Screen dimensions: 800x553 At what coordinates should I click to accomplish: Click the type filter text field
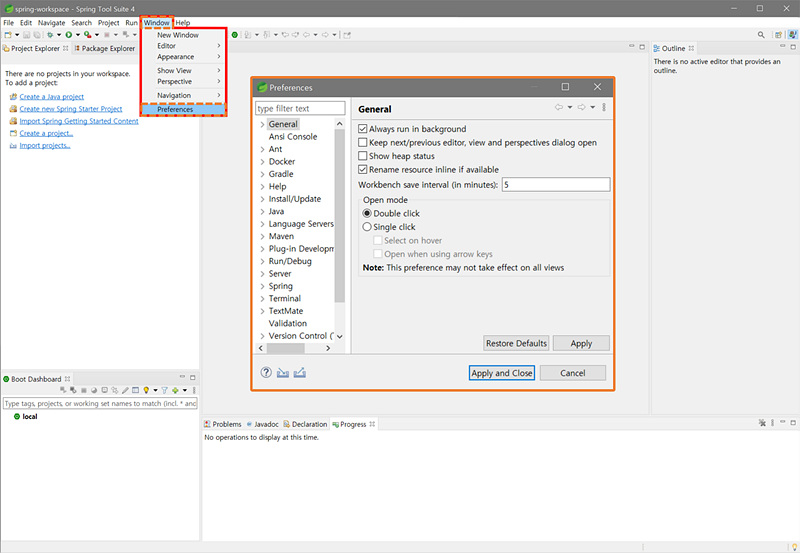pyautogui.click(x=300, y=108)
